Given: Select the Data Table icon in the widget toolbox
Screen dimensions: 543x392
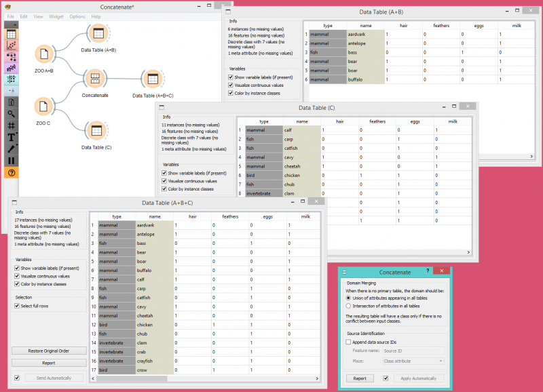Looking at the screenshot, I should click(x=11, y=34).
